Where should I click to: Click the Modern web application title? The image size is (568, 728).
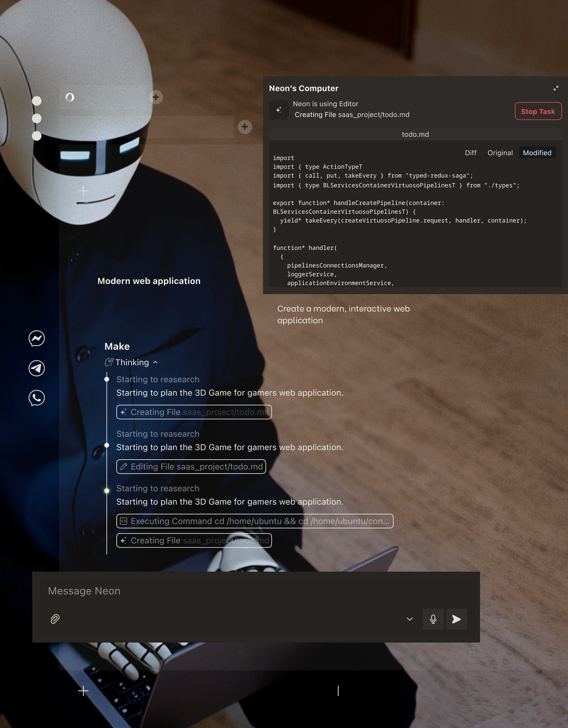tap(149, 281)
